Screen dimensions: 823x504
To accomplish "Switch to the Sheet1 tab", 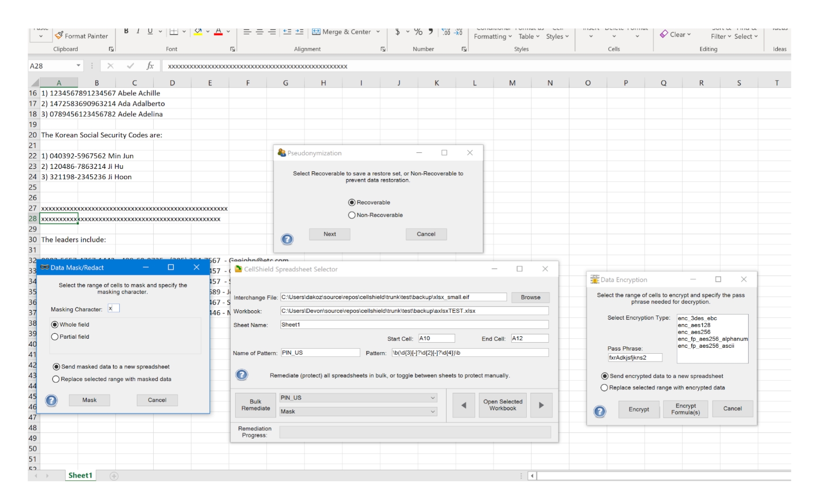I will click(80, 475).
